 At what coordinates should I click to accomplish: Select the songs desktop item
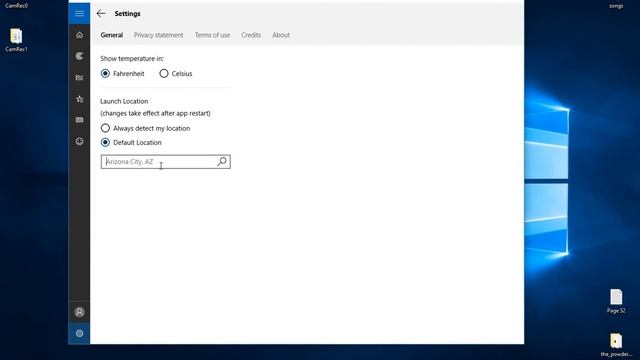click(616, 5)
